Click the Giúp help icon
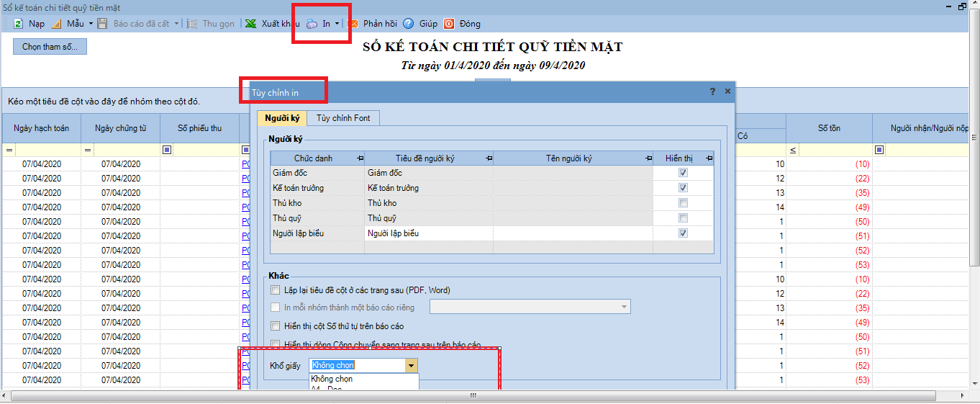This screenshot has width=980, height=404. [408, 24]
